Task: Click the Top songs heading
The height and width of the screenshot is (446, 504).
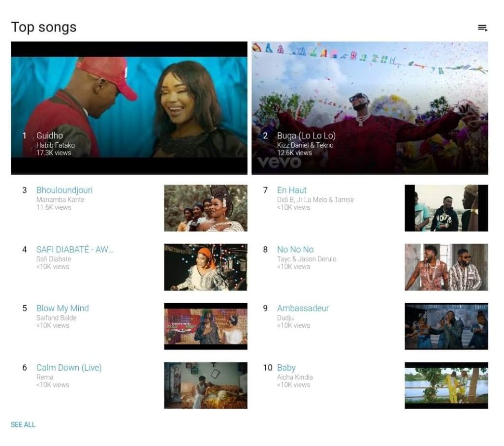Action: pos(44,28)
